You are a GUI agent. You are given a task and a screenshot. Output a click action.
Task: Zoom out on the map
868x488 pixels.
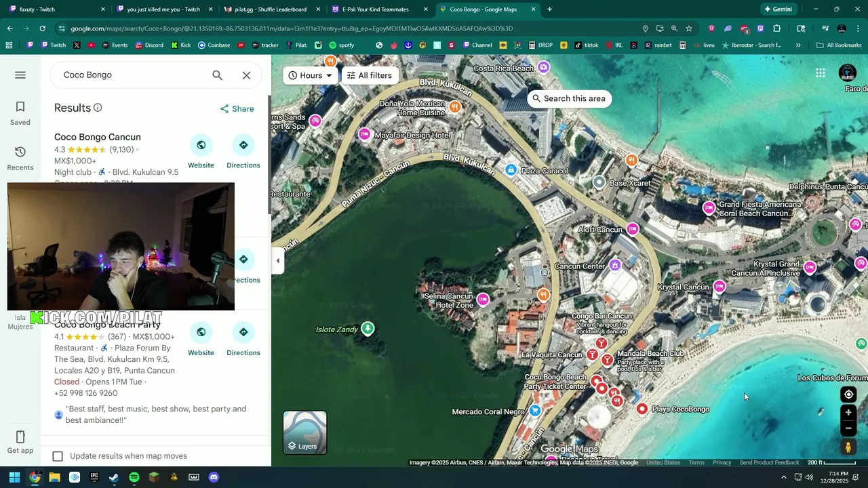coord(848,428)
